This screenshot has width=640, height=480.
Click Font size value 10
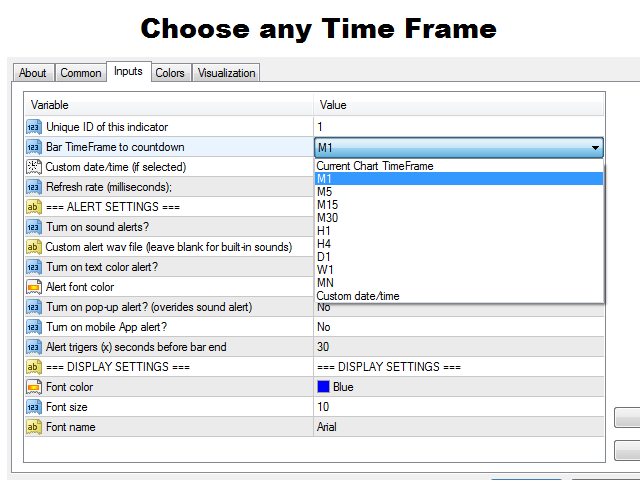point(323,407)
